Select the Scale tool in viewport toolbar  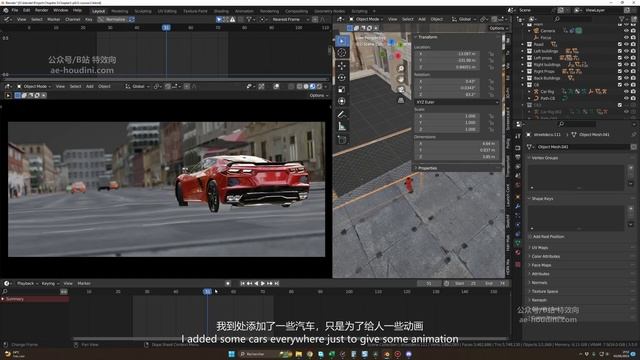click(342, 89)
